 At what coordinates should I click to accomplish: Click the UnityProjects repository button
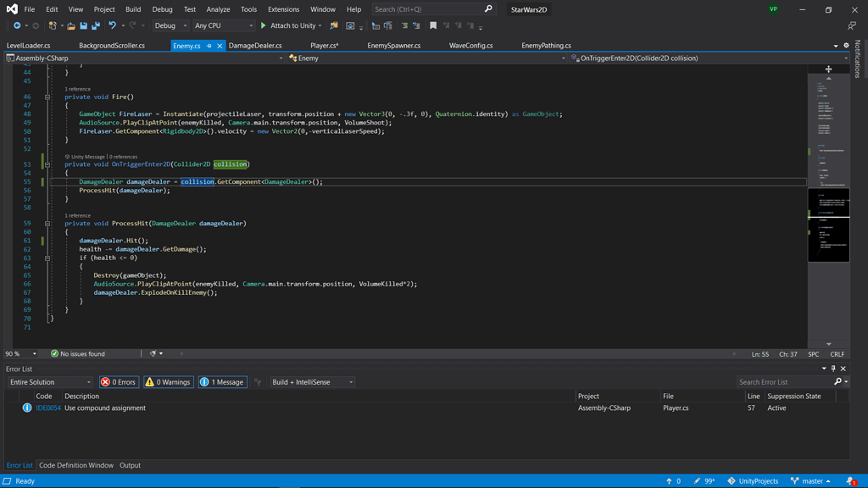tap(753, 481)
